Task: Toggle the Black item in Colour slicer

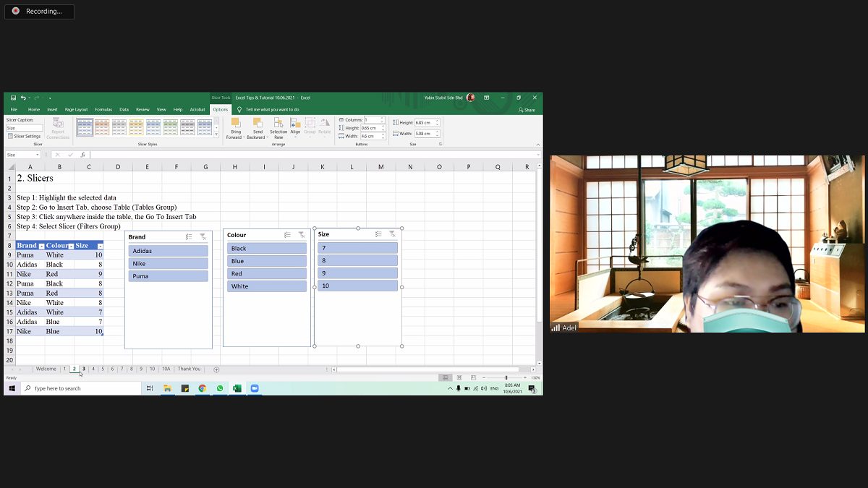Action: [x=267, y=248]
